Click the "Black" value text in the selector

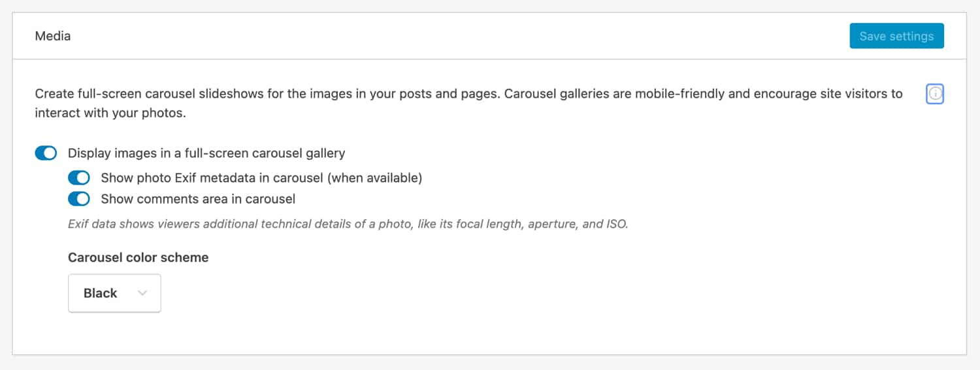[x=100, y=293]
